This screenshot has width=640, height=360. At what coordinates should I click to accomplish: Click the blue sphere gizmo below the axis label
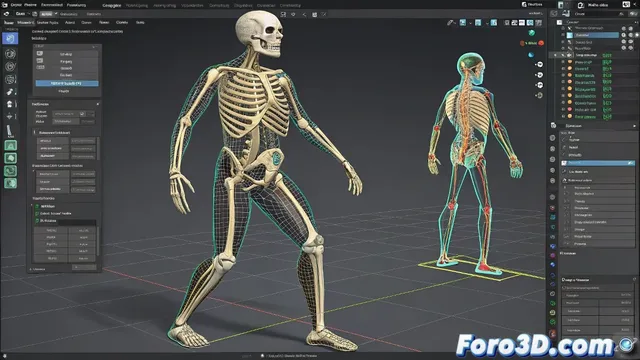click(531, 54)
